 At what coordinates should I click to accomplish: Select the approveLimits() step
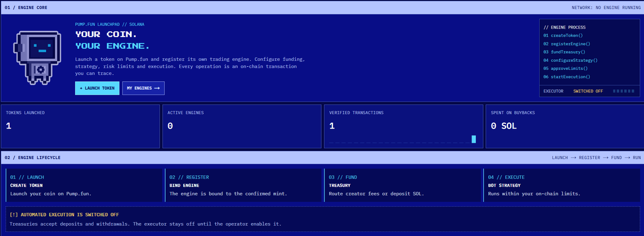coord(565,69)
